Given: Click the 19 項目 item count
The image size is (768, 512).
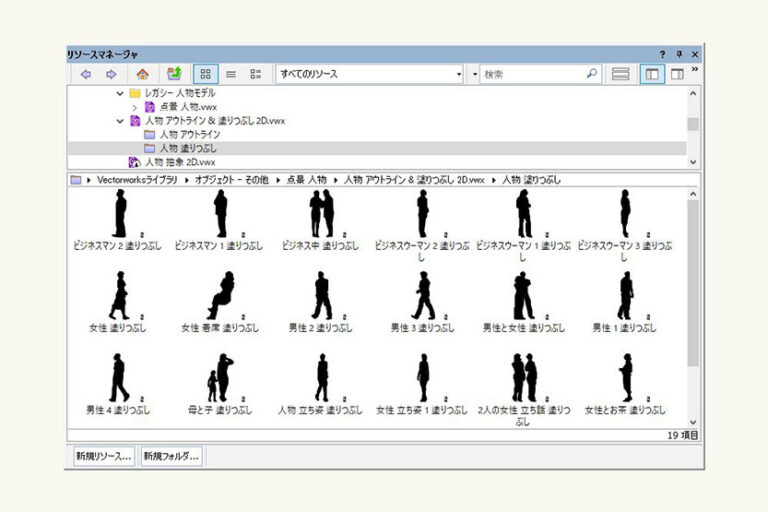Looking at the screenshot, I should pyautogui.click(x=683, y=435).
